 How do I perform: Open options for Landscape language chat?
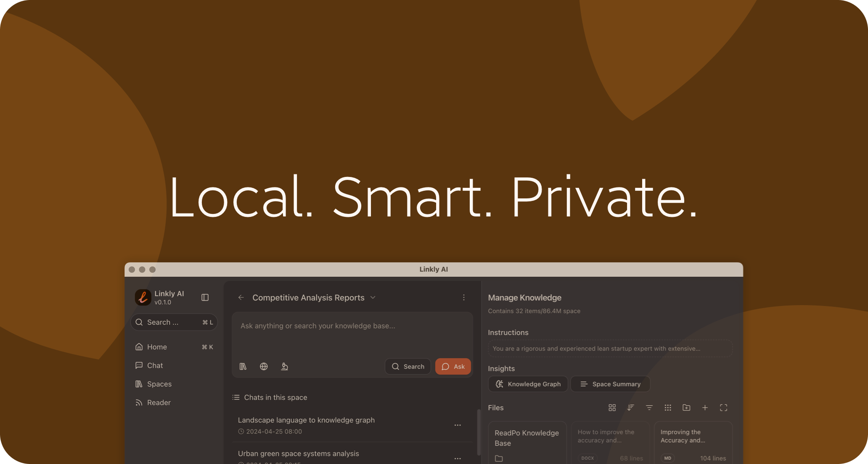tap(458, 425)
